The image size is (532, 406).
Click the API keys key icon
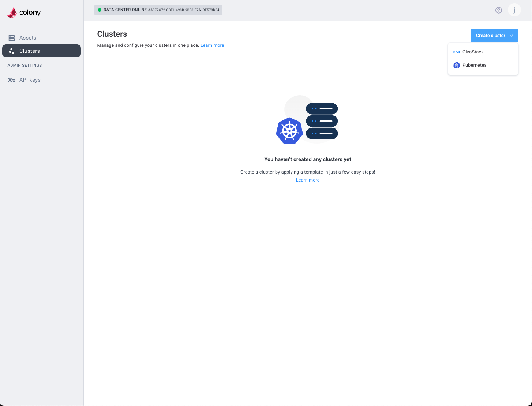click(12, 80)
